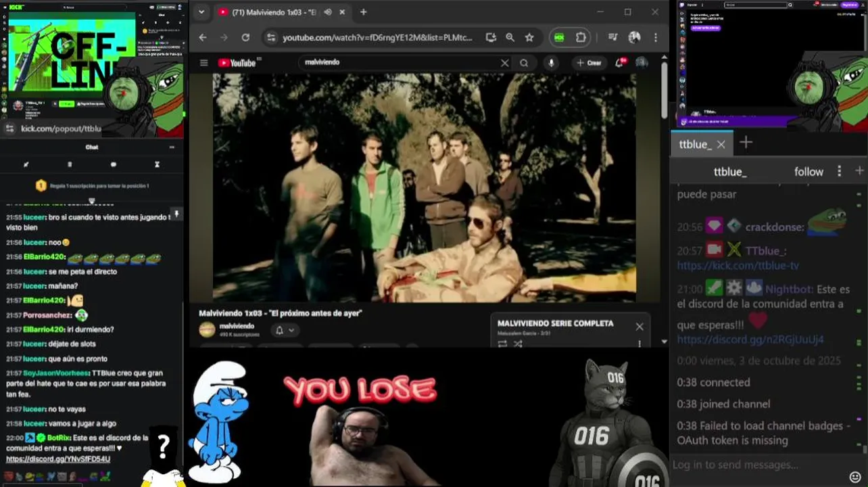Screen dimensions: 868x487
Task: Open the Chrome profile avatar
Action: point(634,38)
